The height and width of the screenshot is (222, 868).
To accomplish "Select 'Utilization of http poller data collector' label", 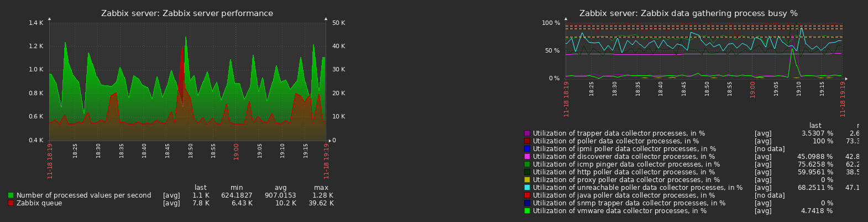I will 624,172.
